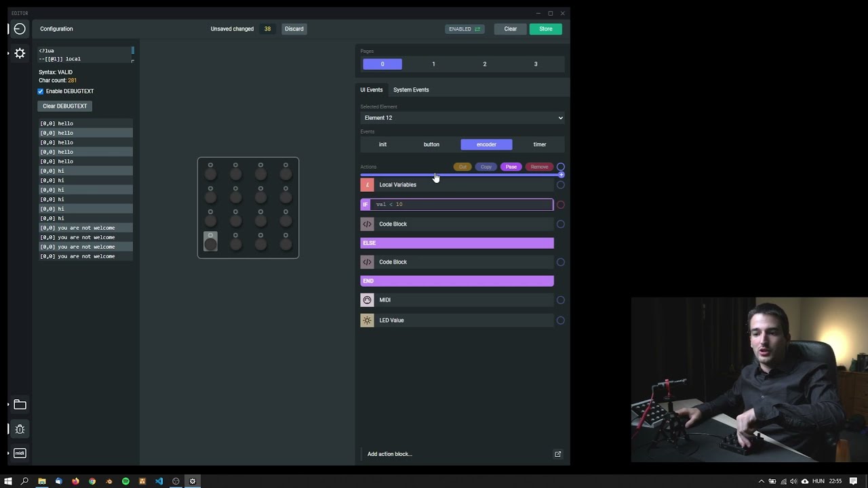Open the popout icon next to Add action block
This screenshot has height=488, width=868.
(558, 454)
